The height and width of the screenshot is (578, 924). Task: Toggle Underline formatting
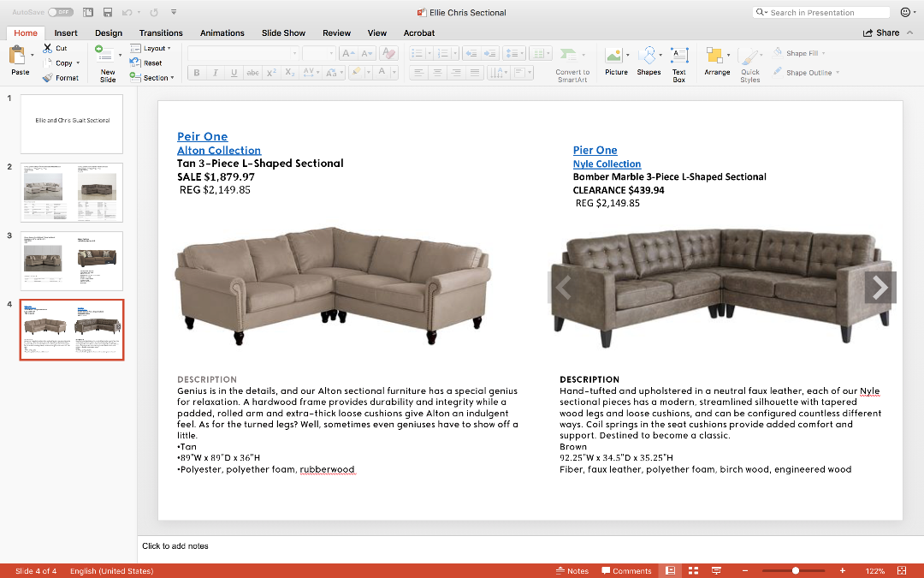coord(234,73)
